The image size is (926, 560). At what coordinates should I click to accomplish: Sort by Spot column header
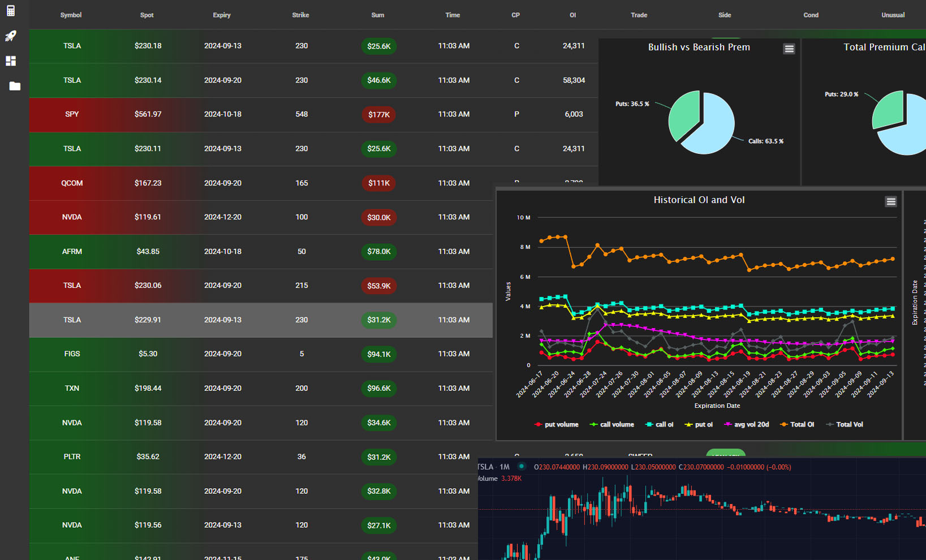tap(147, 15)
